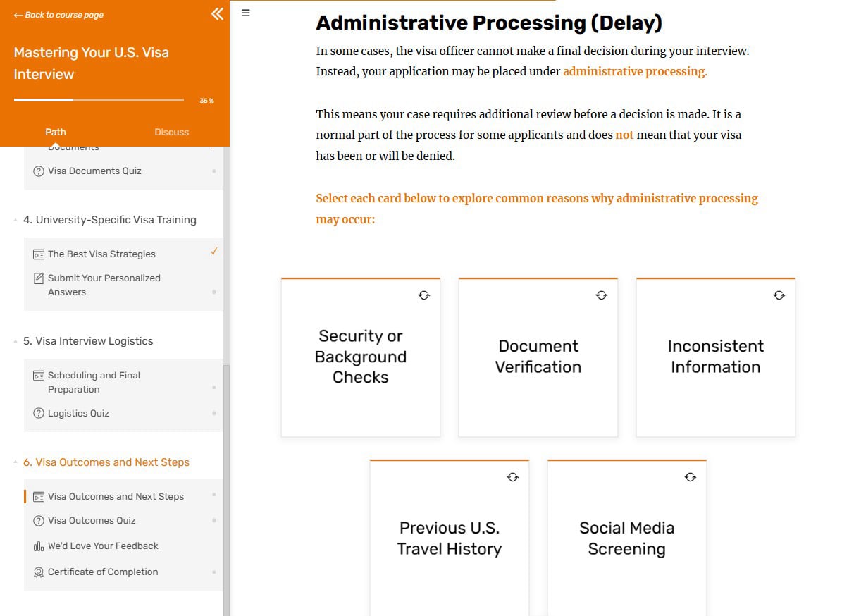Click the completion dot next to Certificate of Completion
This screenshot has width=842, height=616.
pos(213,572)
